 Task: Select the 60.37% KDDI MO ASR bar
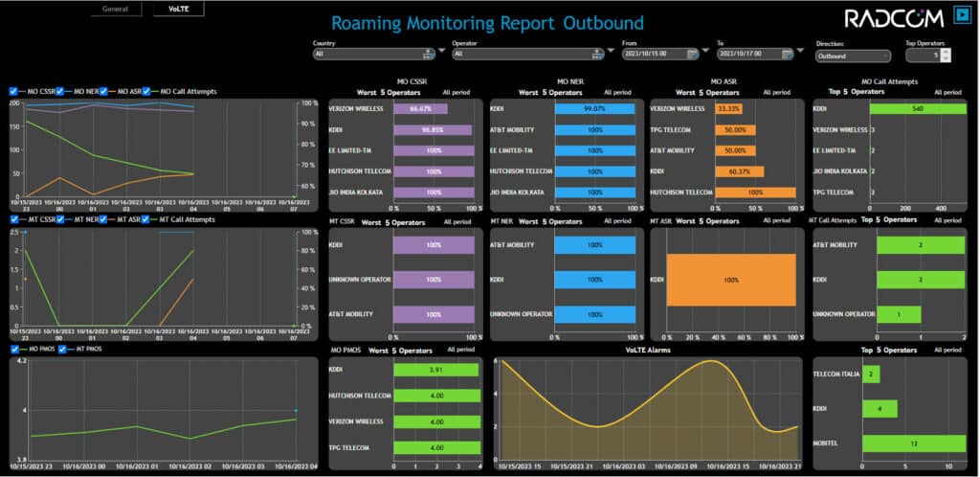click(740, 171)
